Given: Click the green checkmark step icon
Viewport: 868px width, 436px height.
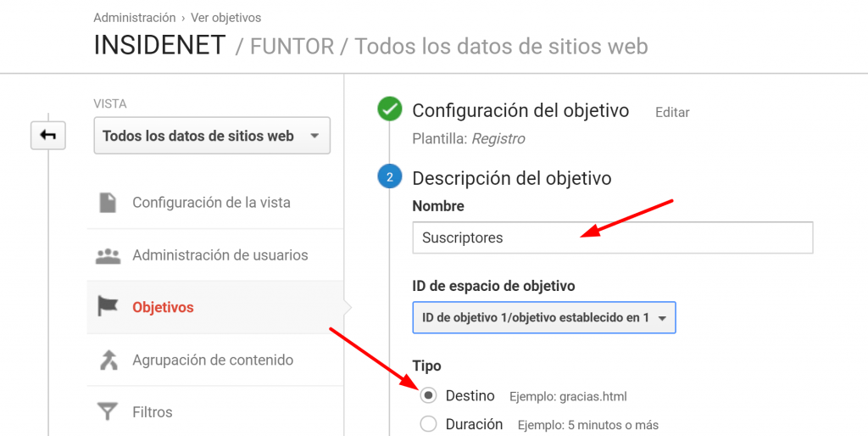Looking at the screenshot, I should point(390,110).
